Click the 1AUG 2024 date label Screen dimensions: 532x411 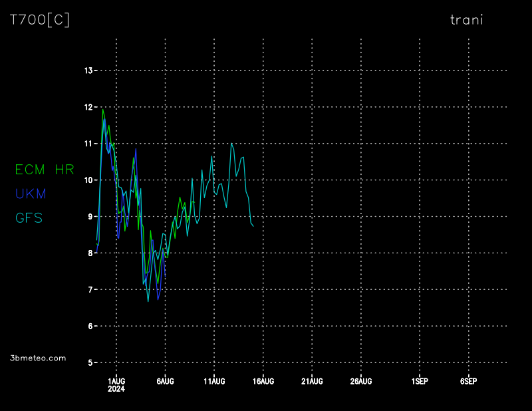coord(116,384)
